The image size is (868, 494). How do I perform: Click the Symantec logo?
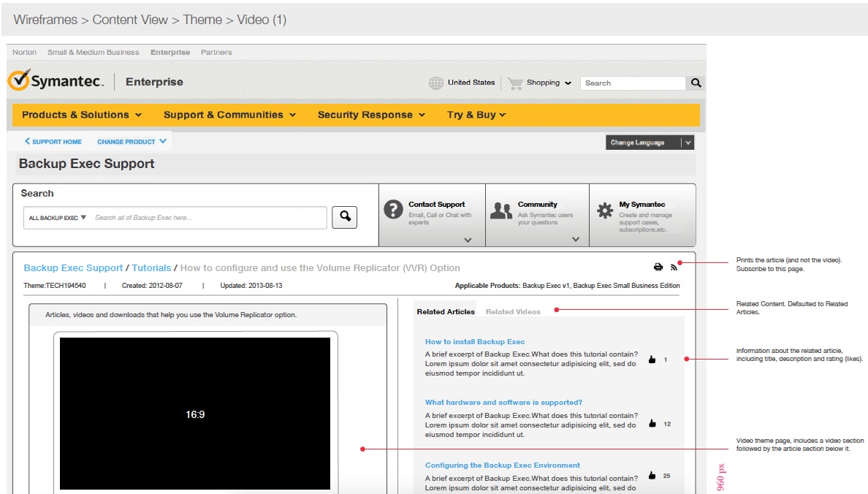pyautogui.click(x=56, y=81)
